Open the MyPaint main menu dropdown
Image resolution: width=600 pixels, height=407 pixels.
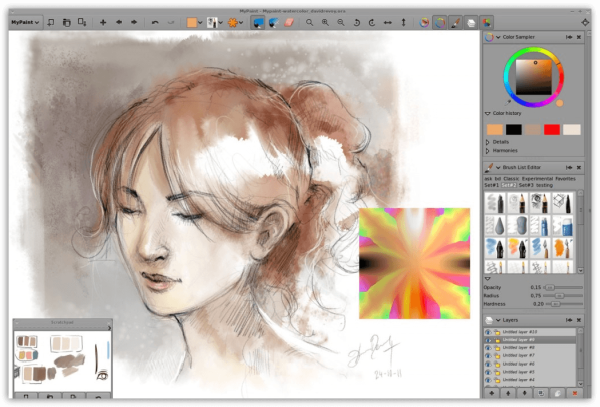click(x=25, y=20)
